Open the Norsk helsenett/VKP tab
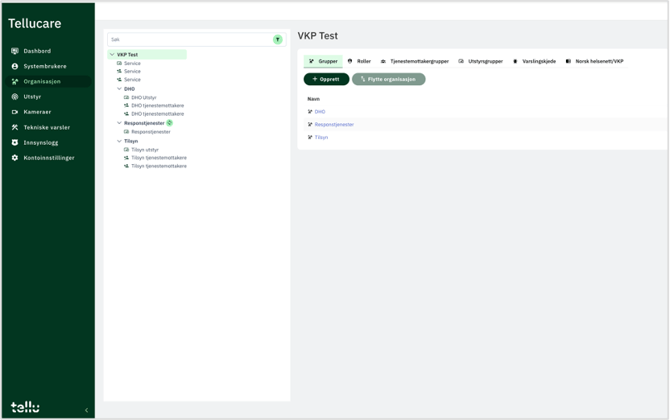Viewport: 670px width, 420px height. [x=595, y=61]
